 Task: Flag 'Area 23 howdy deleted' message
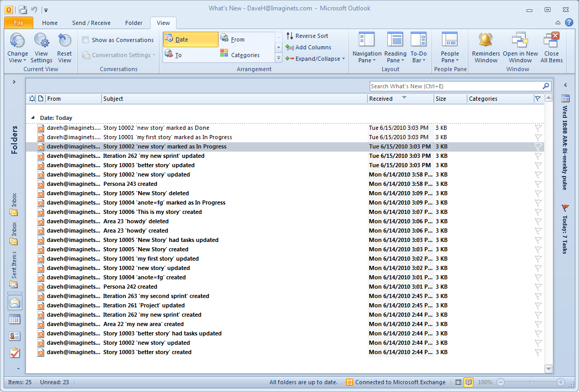[x=538, y=221]
